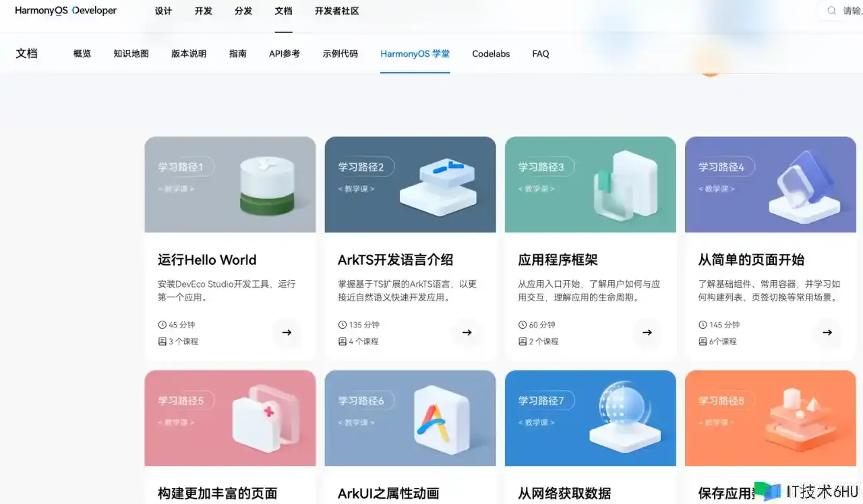Screen dimensions: 863x504
Task: Open the 学习路径7 cover image
Action: tap(590, 418)
